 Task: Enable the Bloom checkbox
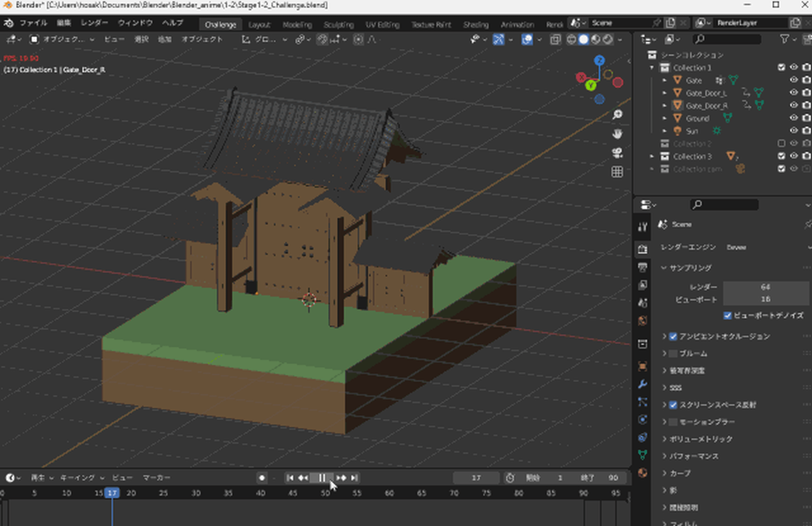(673, 354)
